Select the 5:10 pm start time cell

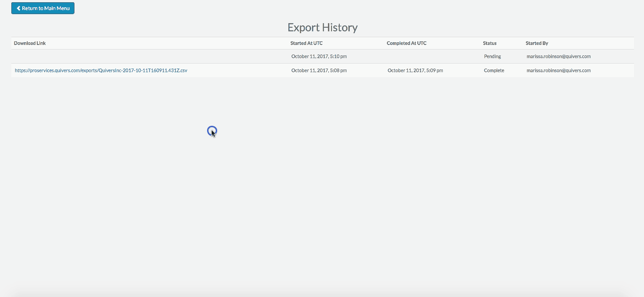[319, 56]
